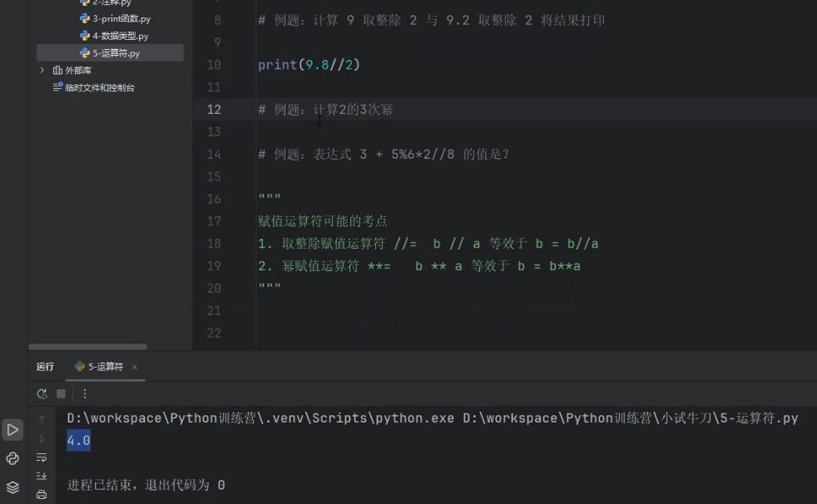Toggle soft-wrap in the console output
Image resolution: width=817 pixels, height=504 pixels.
[42, 457]
